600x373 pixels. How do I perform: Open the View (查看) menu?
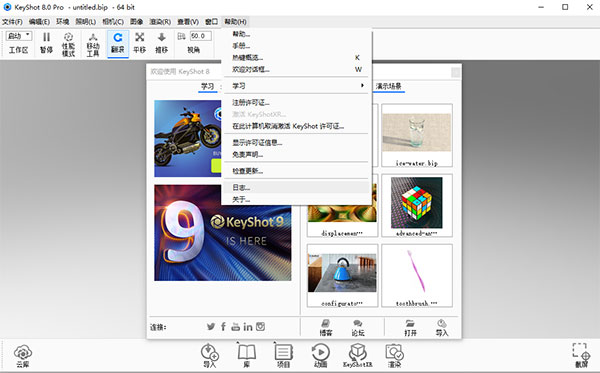(188, 22)
